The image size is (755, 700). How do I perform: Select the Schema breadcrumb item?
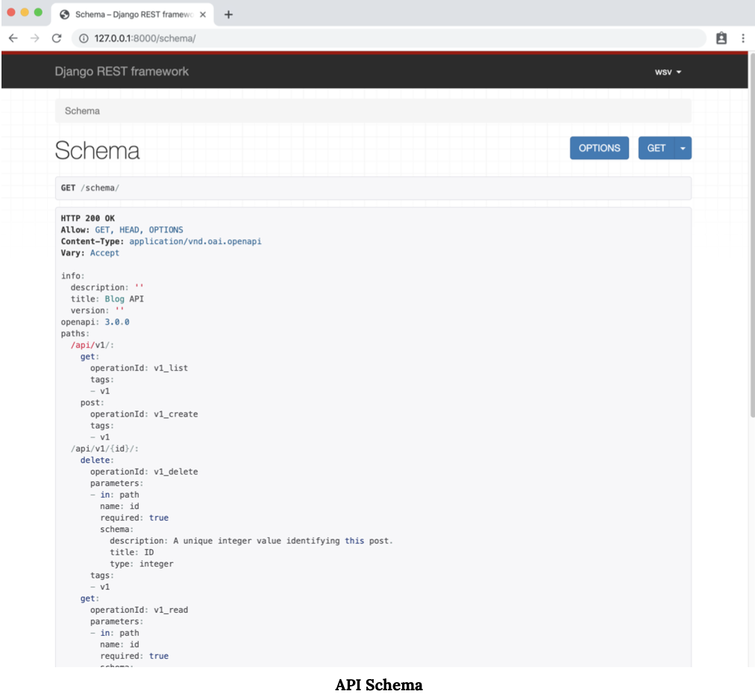tap(82, 111)
